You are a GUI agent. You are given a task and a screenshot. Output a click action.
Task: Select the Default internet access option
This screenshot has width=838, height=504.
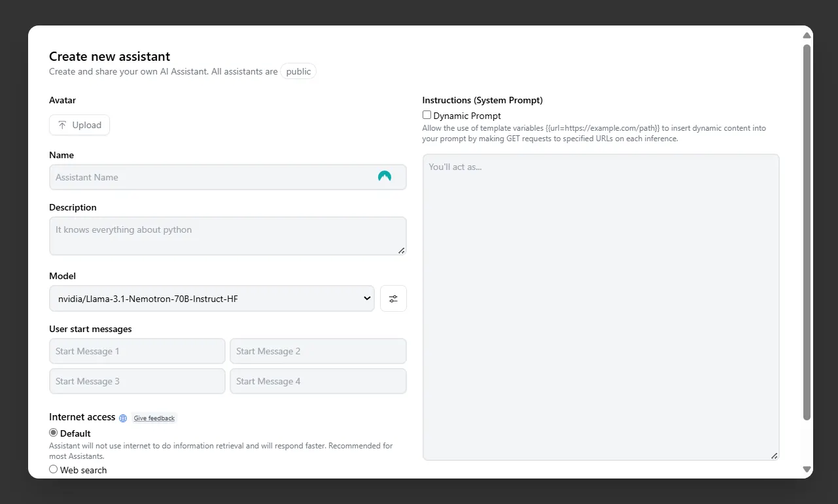coord(54,433)
